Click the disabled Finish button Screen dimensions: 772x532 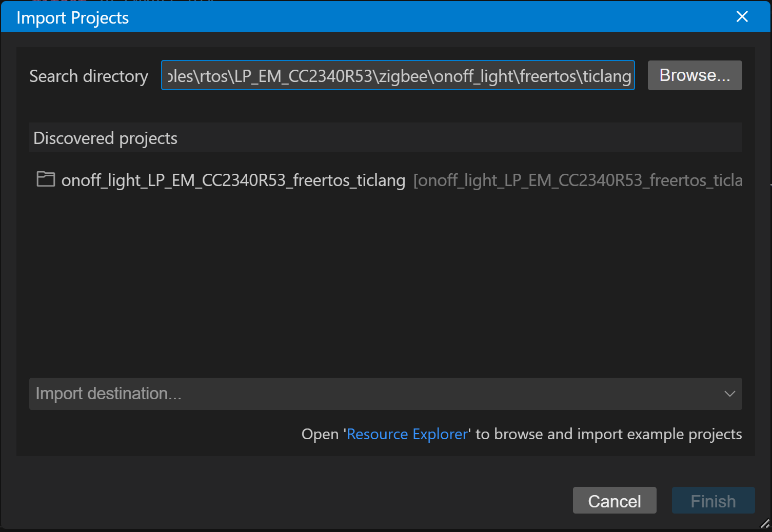[712, 500]
